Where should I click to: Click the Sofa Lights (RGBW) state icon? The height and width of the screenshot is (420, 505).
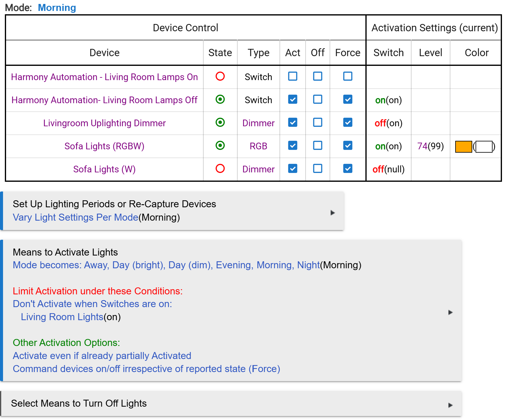coord(220,145)
